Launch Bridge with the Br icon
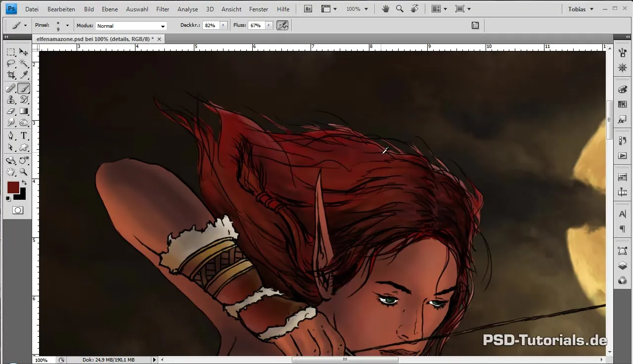Screen dimensions: 633x364 (x=308, y=9)
